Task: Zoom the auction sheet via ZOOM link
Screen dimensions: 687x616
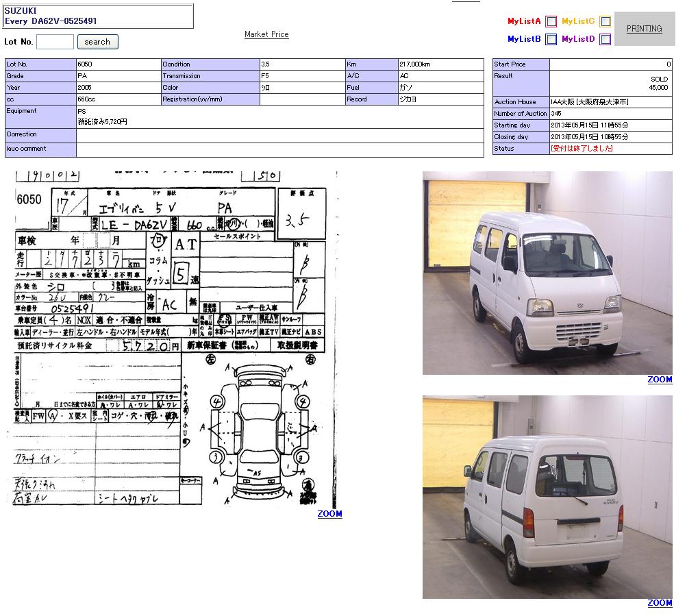Action: (329, 514)
